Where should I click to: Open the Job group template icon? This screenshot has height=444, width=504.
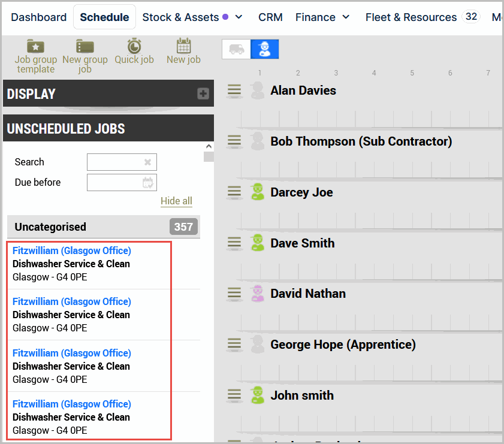[36, 47]
